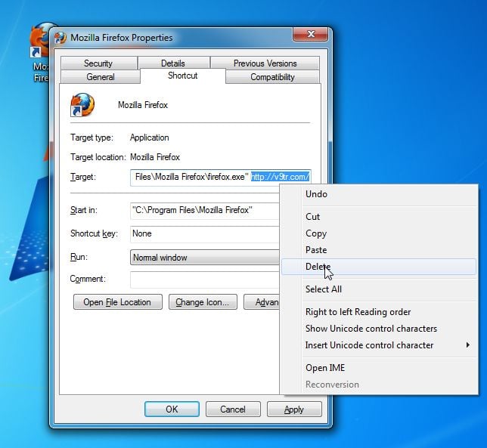This screenshot has height=448, width=487.
Task: Expand the Insert Unicode control character submenu
Action: pyautogui.click(x=379, y=345)
